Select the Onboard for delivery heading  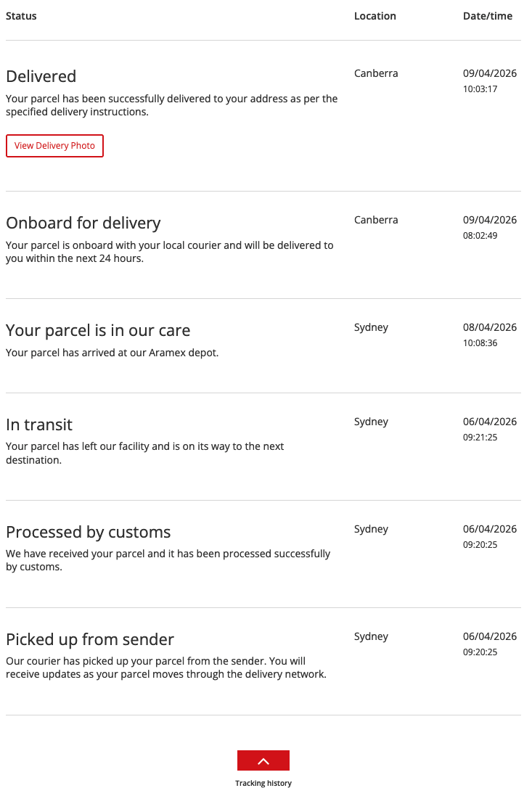[x=83, y=223]
